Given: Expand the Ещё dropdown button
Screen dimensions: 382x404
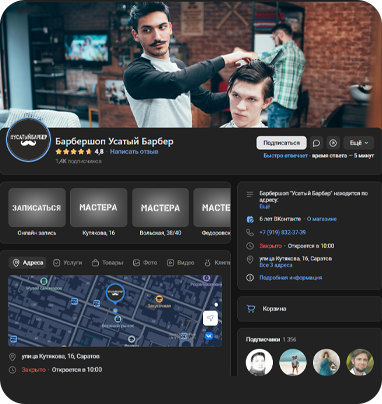Looking at the screenshot, I should tap(359, 143).
